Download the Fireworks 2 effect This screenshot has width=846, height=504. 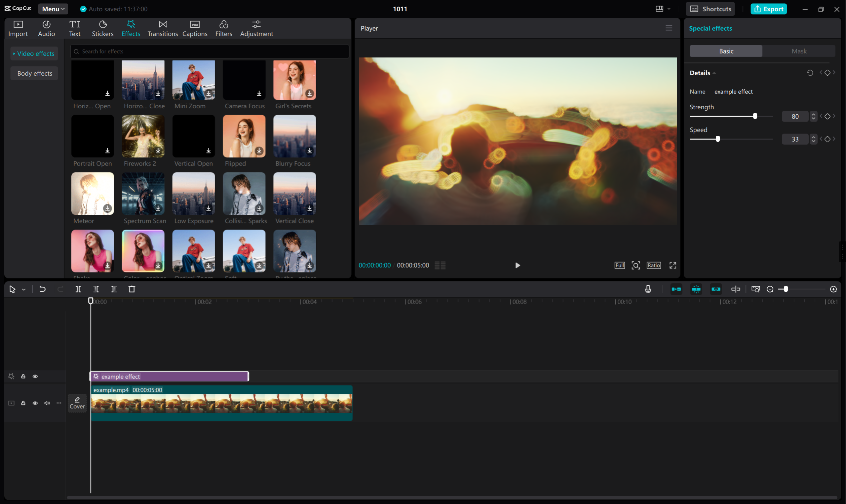(x=158, y=151)
